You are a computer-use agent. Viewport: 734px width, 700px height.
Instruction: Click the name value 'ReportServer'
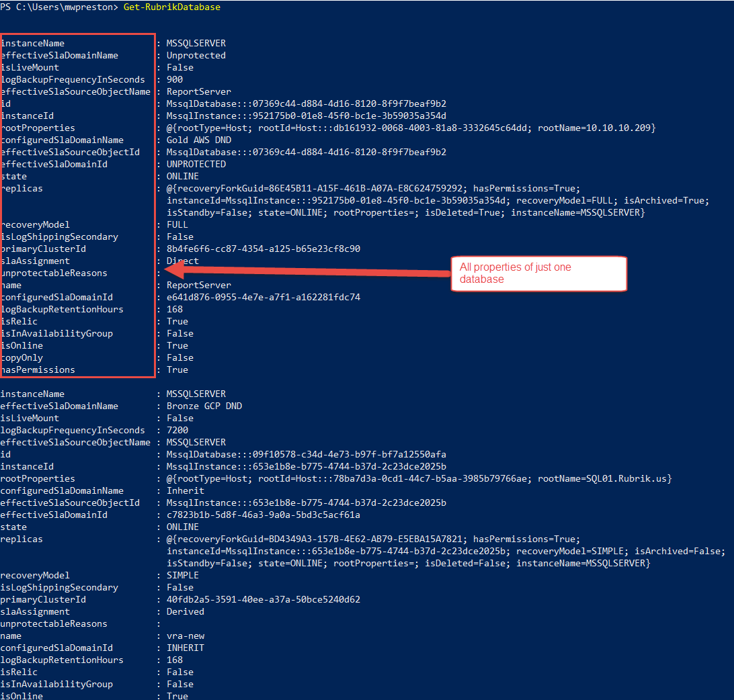(x=199, y=286)
